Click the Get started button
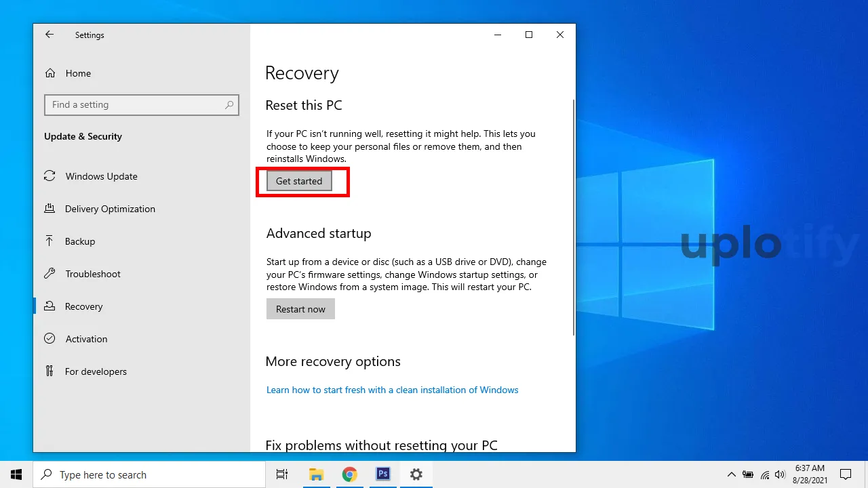 pos(299,181)
